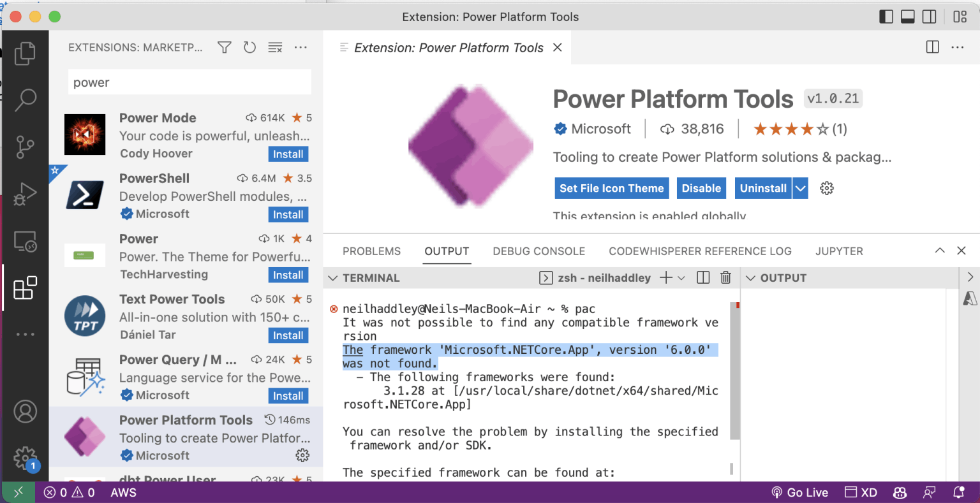980x503 pixels.
Task: Select the Extension: Power Platform Tools editor tab
Action: [x=448, y=48]
